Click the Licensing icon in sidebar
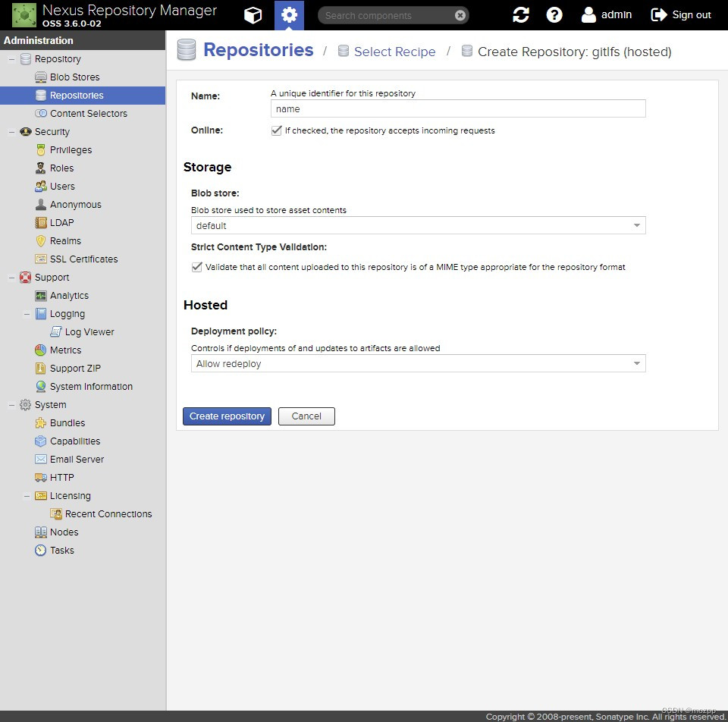728x722 pixels. click(41, 496)
